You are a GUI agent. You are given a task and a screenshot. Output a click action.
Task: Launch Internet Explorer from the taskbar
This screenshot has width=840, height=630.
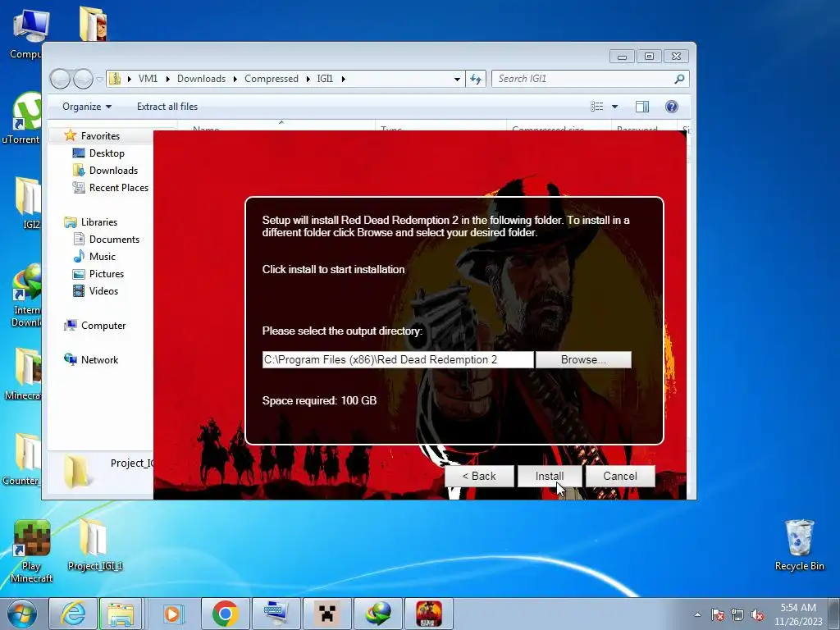tap(73, 614)
